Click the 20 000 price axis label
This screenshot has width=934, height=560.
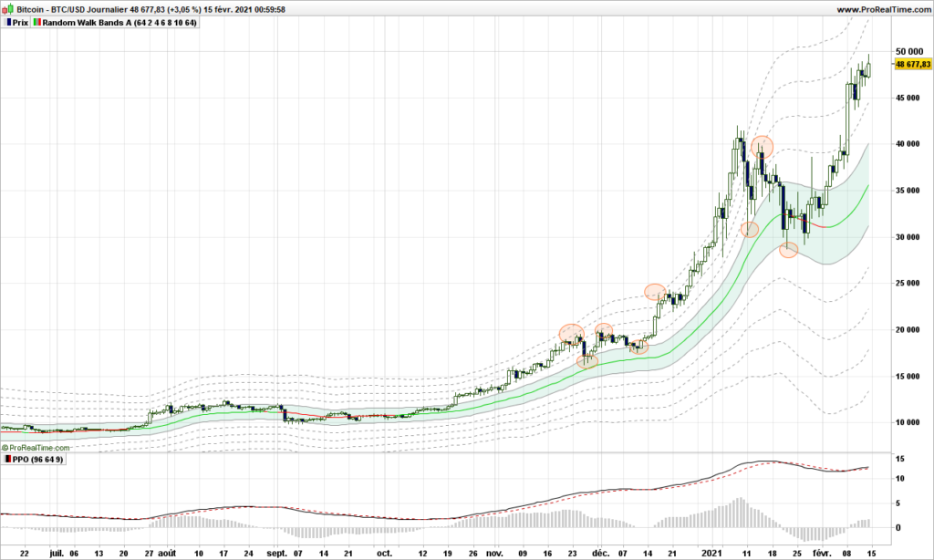tap(908, 329)
